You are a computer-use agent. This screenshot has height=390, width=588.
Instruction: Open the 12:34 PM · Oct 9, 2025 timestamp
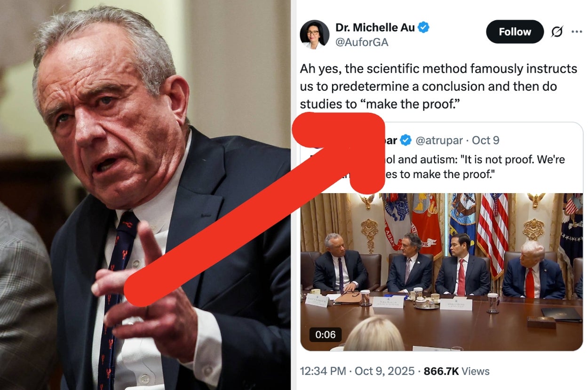pyautogui.click(x=358, y=371)
